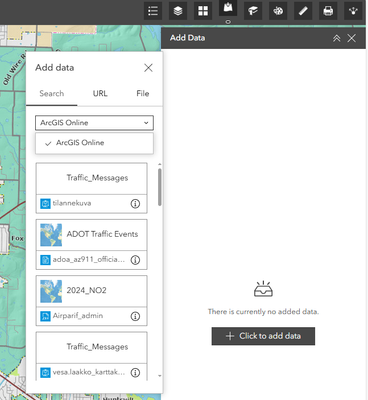Open the Basemap gallery grid icon
368x400 pixels.
coord(203,11)
